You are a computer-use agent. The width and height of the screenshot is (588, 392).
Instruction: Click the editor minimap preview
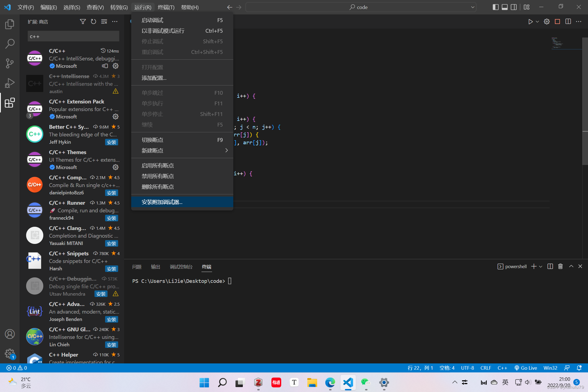[566, 43]
